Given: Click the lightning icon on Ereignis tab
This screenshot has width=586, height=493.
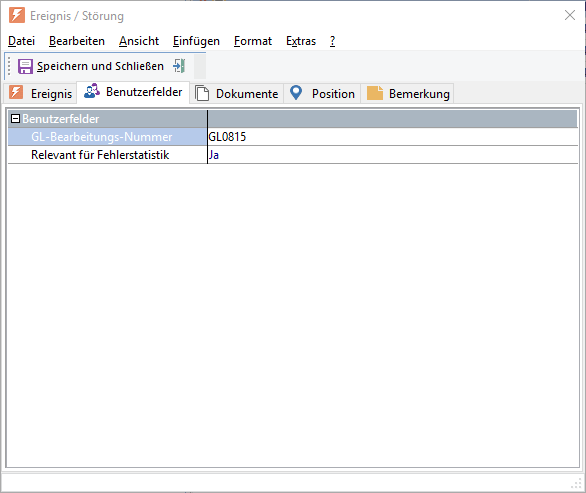Looking at the screenshot, I should [16, 92].
